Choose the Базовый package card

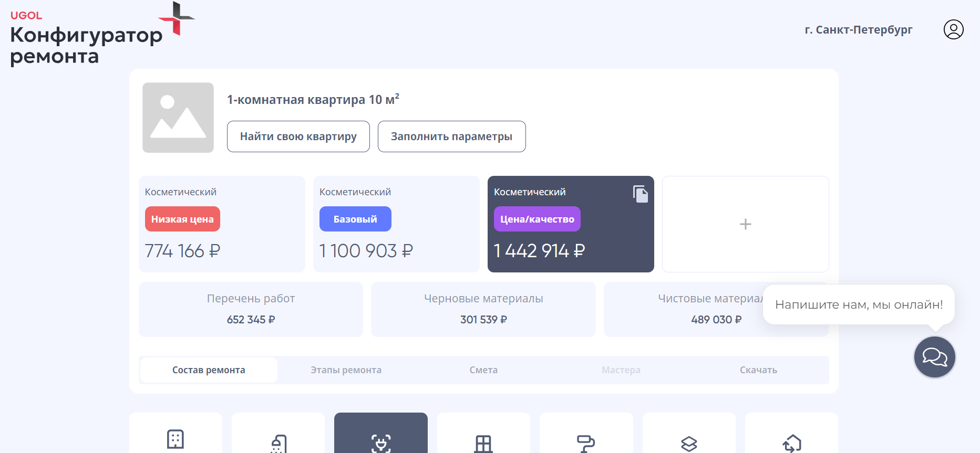click(x=396, y=224)
